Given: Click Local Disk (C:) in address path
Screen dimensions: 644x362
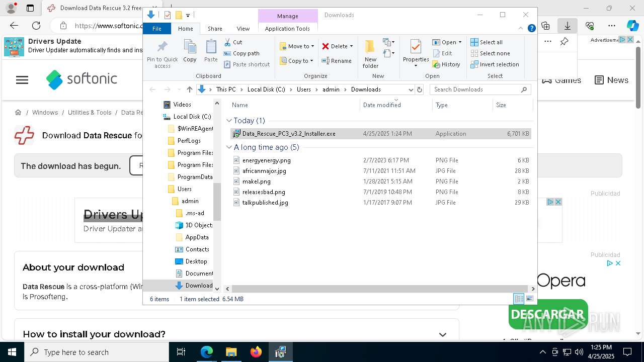Looking at the screenshot, I should [x=266, y=89].
